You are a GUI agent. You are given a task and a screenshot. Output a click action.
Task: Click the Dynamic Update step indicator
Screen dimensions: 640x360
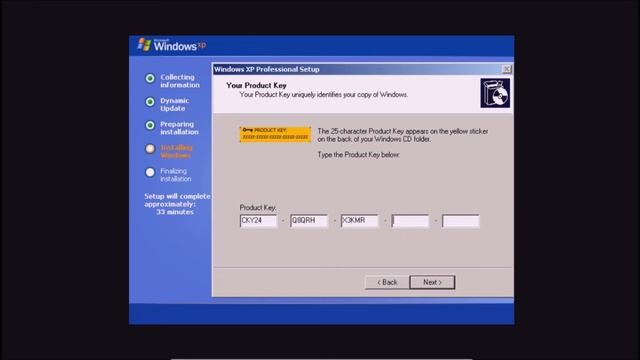(x=150, y=102)
